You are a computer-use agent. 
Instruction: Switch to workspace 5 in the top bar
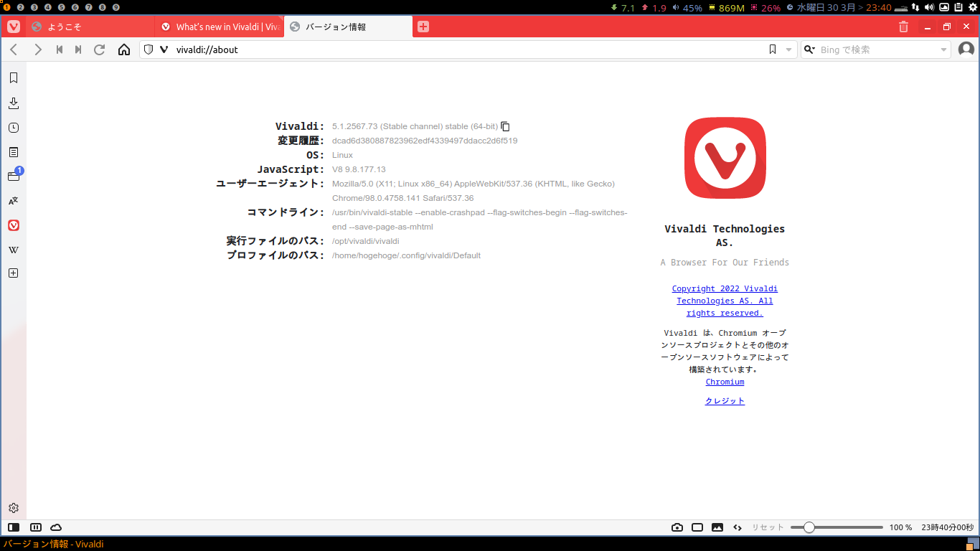(x=61, y=7)
